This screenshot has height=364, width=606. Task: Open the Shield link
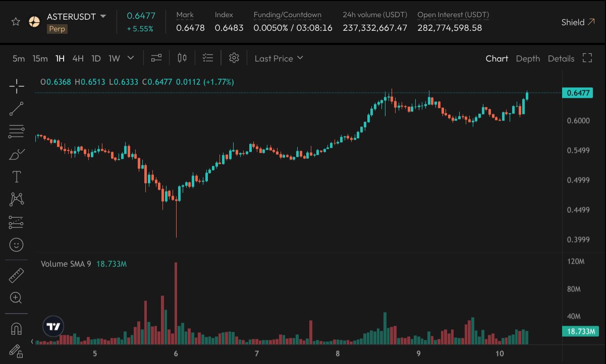(x=578, y=22)
